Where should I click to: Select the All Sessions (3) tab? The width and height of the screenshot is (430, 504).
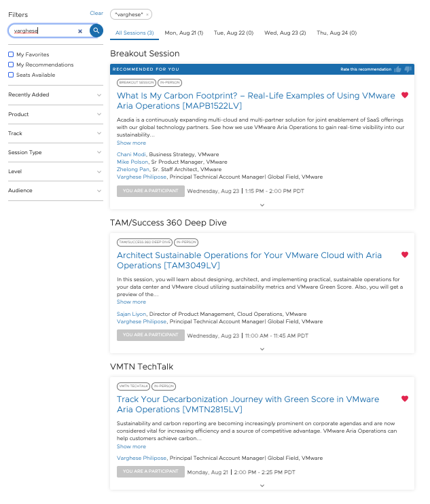point(135,33)
